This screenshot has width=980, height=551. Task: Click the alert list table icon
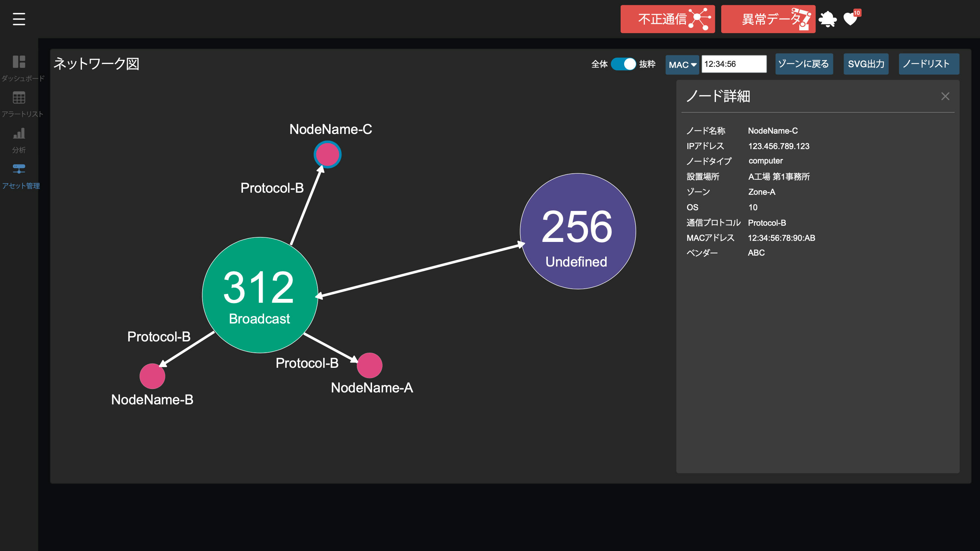point(19,97)
